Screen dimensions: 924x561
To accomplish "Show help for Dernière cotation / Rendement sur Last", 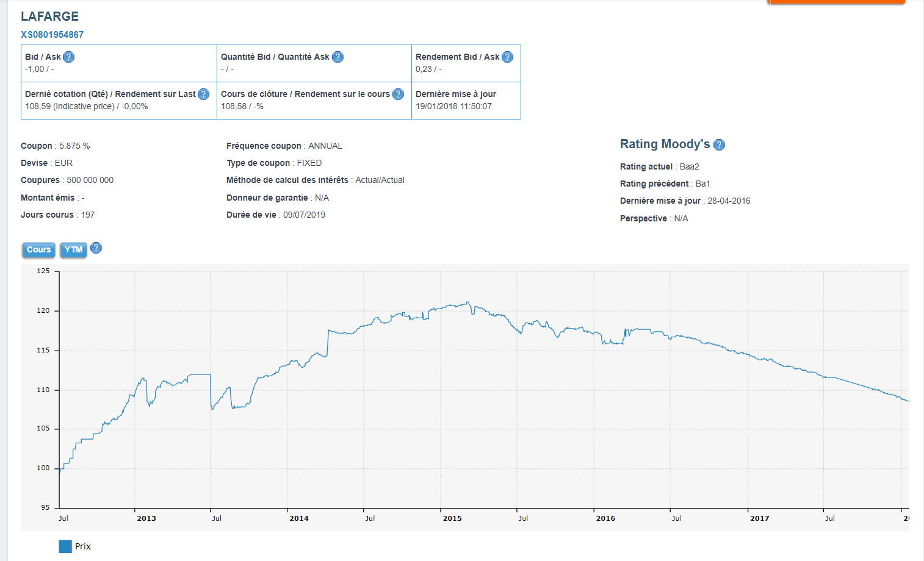I will tap(204, 94).
